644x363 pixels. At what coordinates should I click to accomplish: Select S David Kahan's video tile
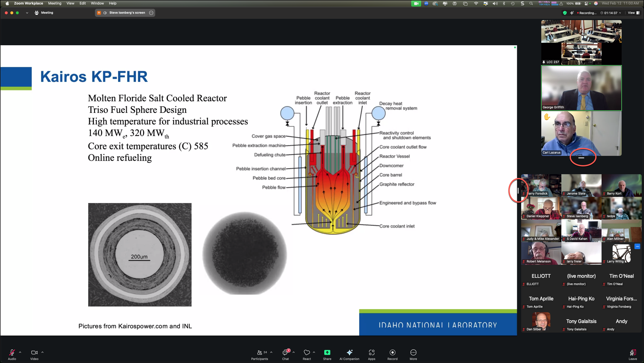pyautogui.click(x=581, y=231)
